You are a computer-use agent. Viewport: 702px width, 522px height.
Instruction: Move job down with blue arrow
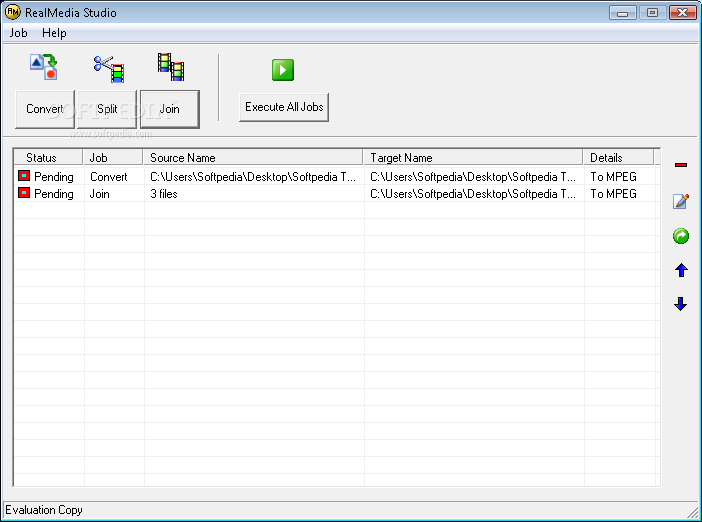(x=681, y=304)
